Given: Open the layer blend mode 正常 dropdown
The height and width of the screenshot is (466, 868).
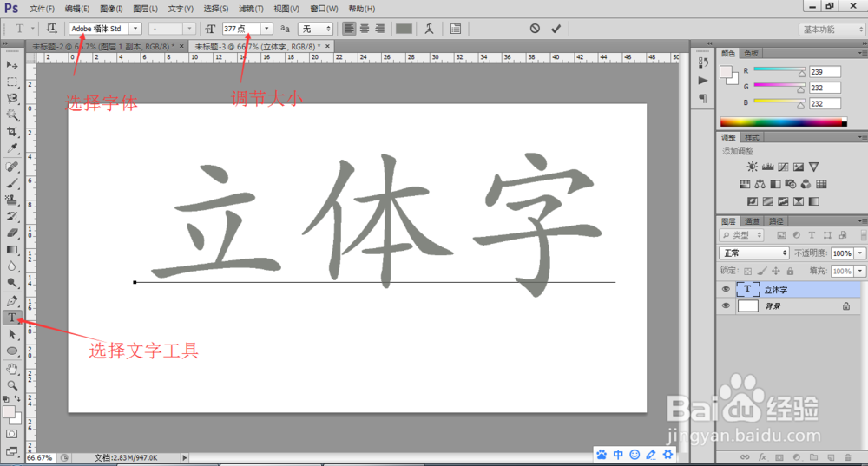Looking at the screenshot, I should coord(754,253).
